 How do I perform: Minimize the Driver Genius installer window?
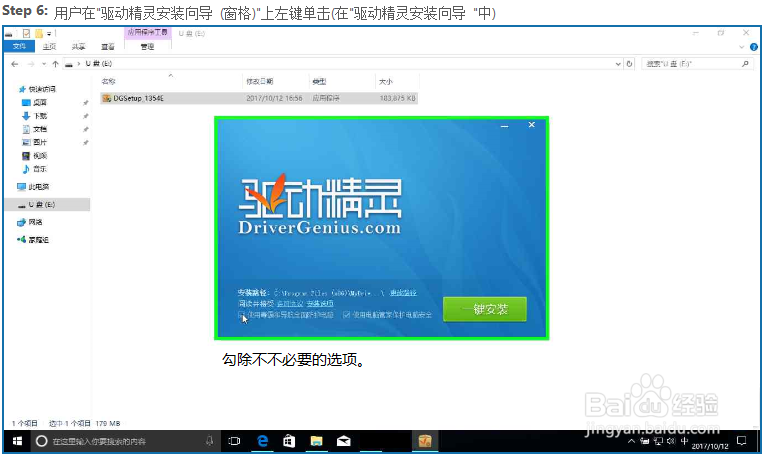(504, 125)
